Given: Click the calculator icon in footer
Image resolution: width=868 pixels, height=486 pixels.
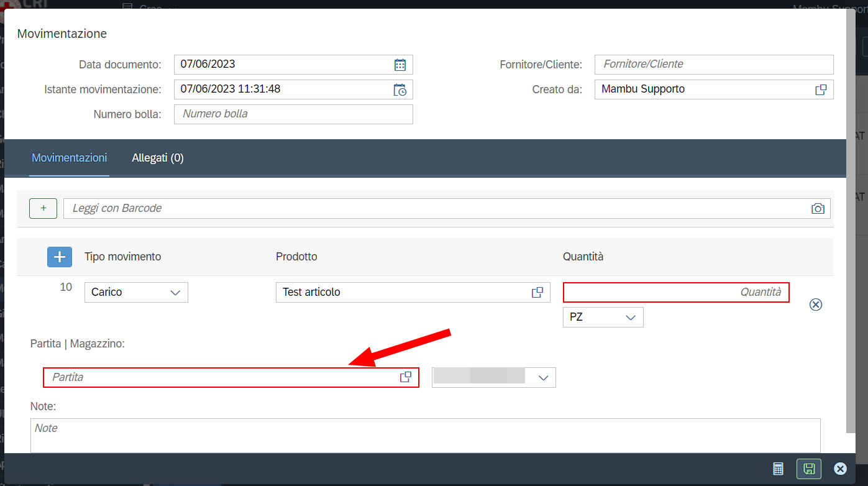Looking at the screenshot, I should tap(778, 469).
